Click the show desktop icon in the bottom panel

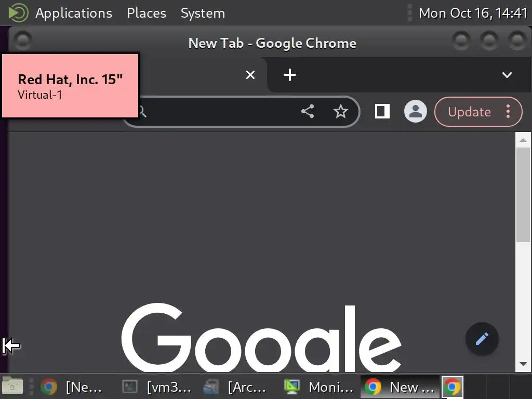pyautogui.click(x=12, y=386)
